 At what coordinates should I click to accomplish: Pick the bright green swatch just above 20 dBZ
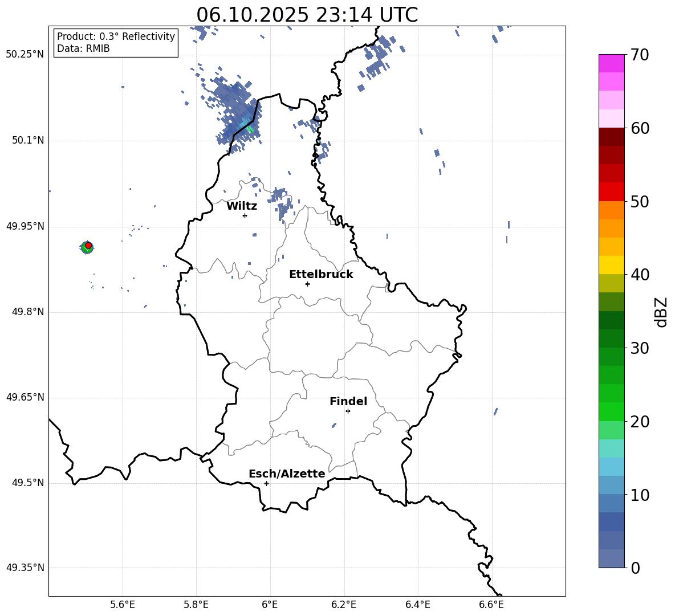(x=611, y=411)
